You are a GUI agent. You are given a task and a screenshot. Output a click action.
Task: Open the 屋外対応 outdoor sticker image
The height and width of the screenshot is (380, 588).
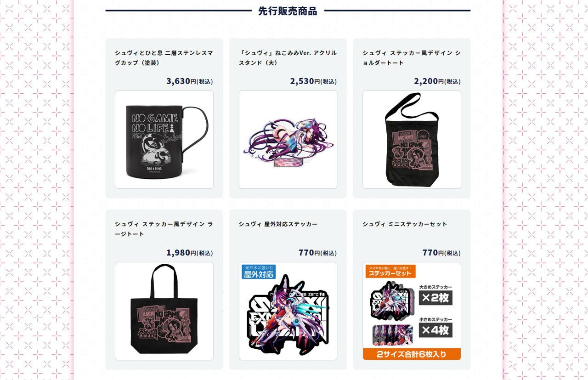[x=288, y=311]
